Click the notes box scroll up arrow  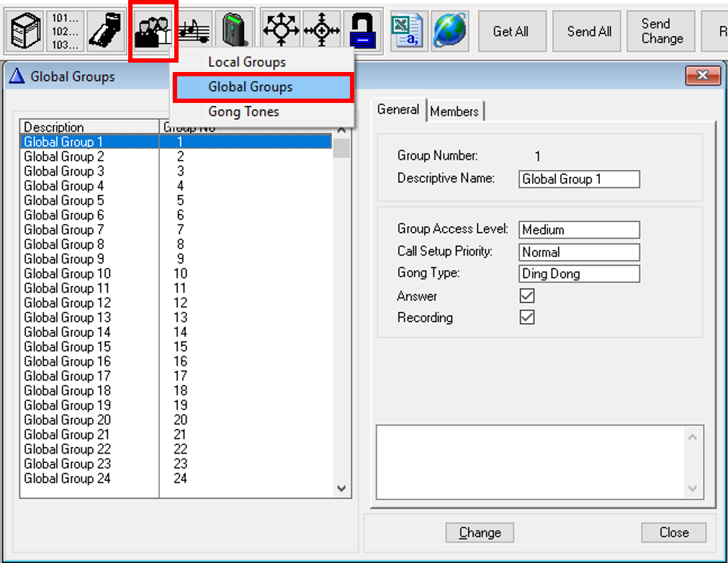[x=692, y=437]
